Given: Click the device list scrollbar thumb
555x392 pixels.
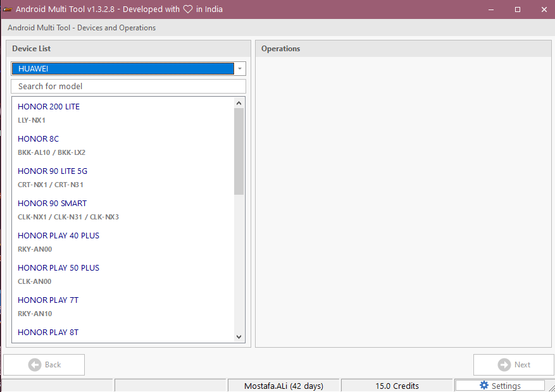Looking at the screenshot, I should tap(239, 151).
